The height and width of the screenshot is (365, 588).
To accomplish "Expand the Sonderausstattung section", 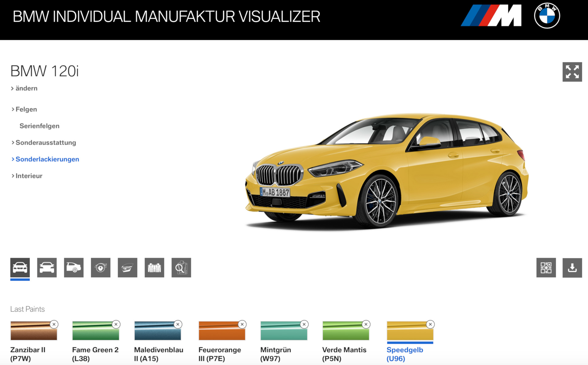I will coord(46,143).
